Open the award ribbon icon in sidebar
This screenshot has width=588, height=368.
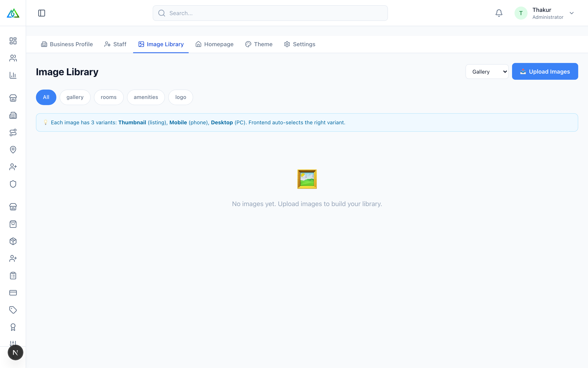13,327
